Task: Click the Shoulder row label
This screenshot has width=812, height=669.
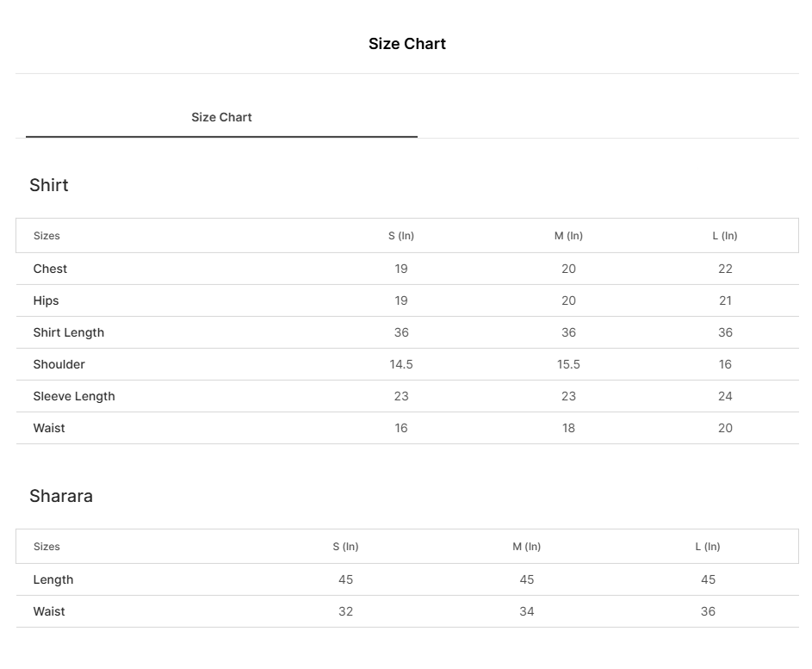Action: [x=59, y=364]
